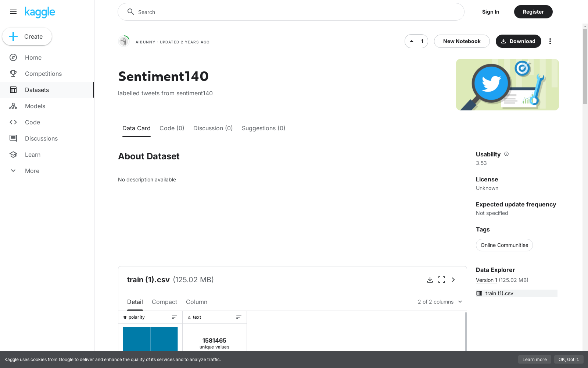Viewport: 588px width, 368px height.
Task: Sort the text column
Action: point(239,317)
